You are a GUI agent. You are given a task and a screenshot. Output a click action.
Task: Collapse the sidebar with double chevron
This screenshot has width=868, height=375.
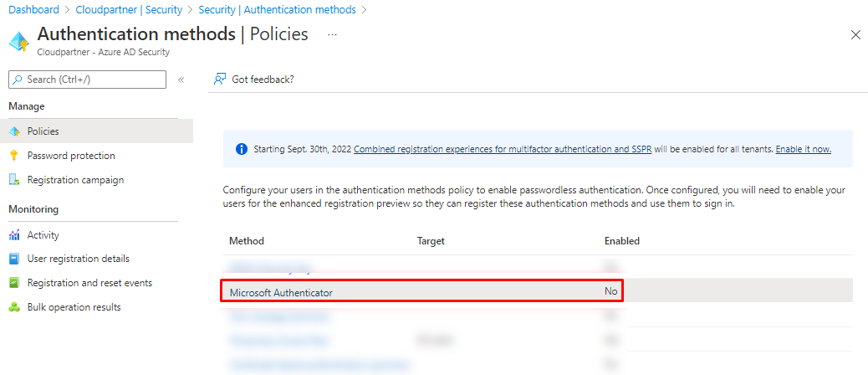coord(181,80)
